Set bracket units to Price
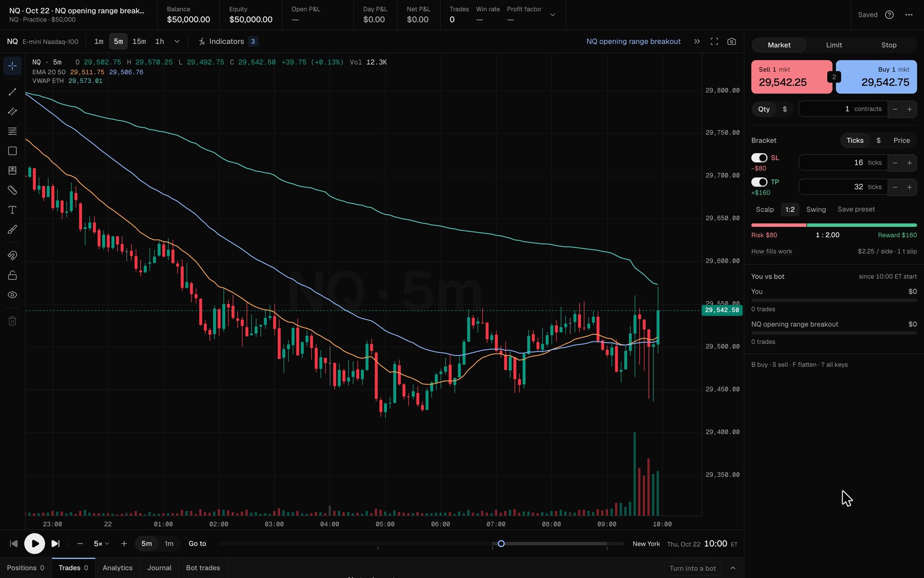Viewport: 924px width, 578px height. (901, 141)
